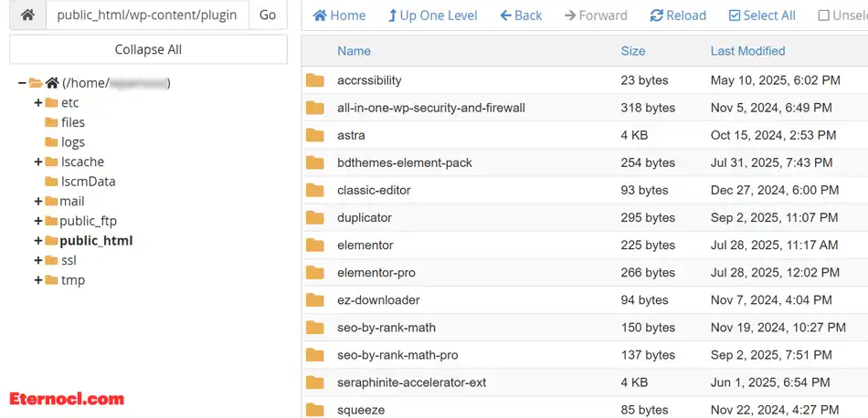Viewport: 868px width, 418px height.
Task: Click the accrssibility folder icon
Action: point(315,80)
